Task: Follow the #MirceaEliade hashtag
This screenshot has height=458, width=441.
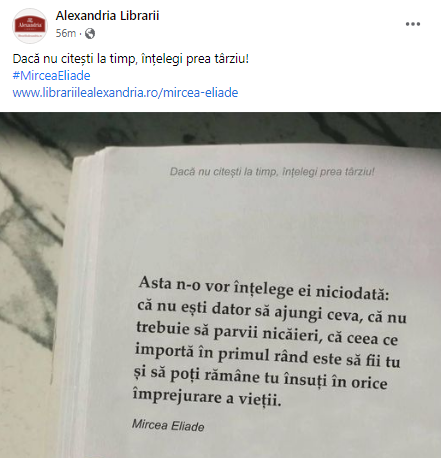Action: [51, 76]
